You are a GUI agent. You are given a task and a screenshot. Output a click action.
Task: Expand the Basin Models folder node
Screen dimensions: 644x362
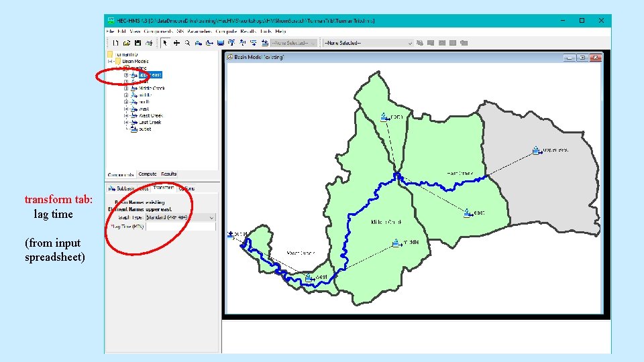(110, 61)
